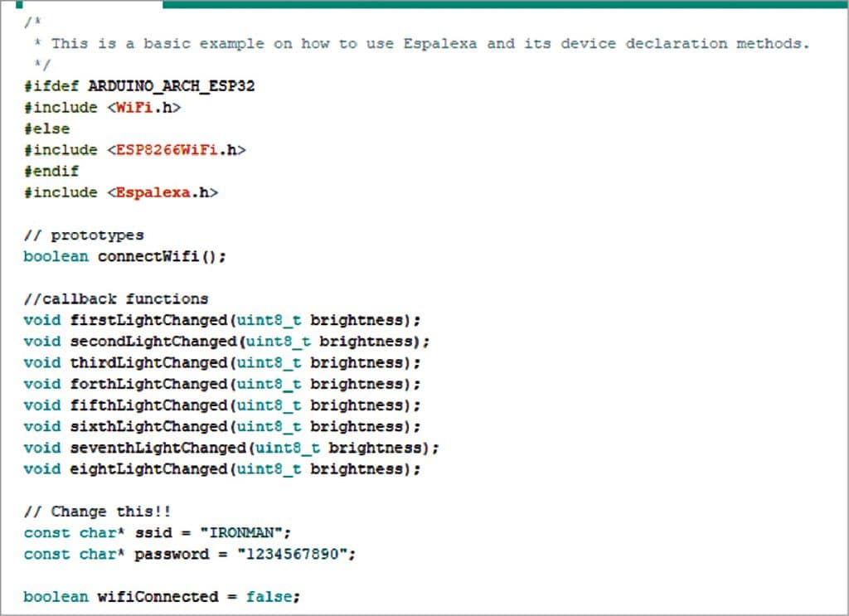
Task: Click the #endif directive
Action: [x=51, y=171]
